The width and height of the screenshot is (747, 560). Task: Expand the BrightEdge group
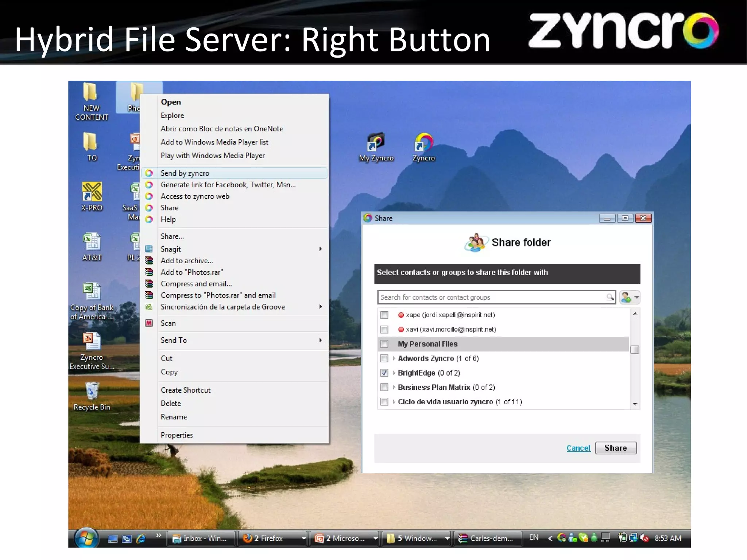coord(394,373)
